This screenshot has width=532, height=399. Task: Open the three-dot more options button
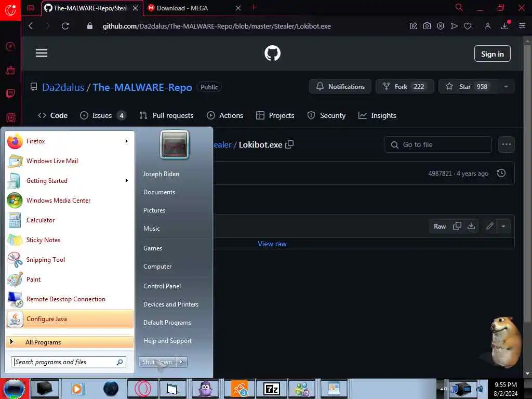coord(506,144)
